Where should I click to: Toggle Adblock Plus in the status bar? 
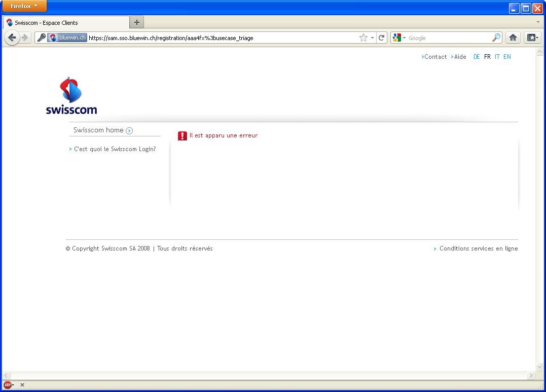8,385
